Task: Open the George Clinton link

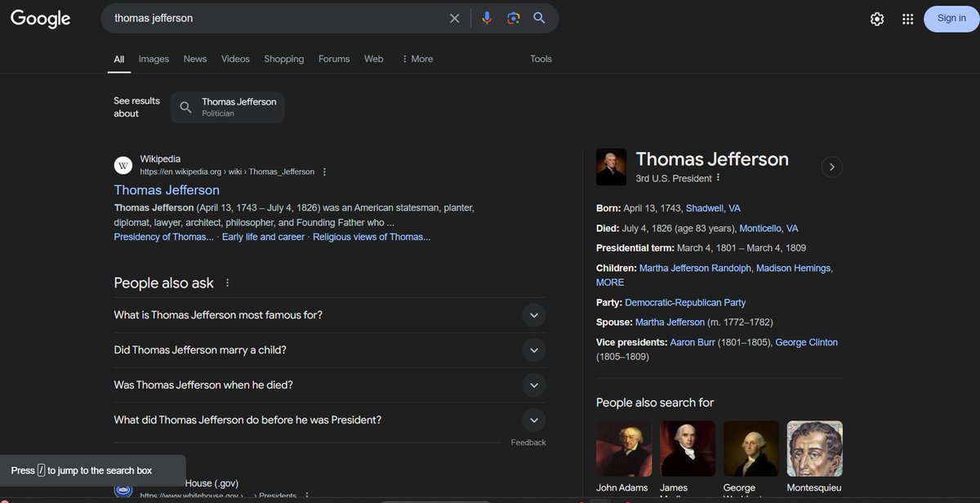Action: pyautogui.click(x=806, y=342)
